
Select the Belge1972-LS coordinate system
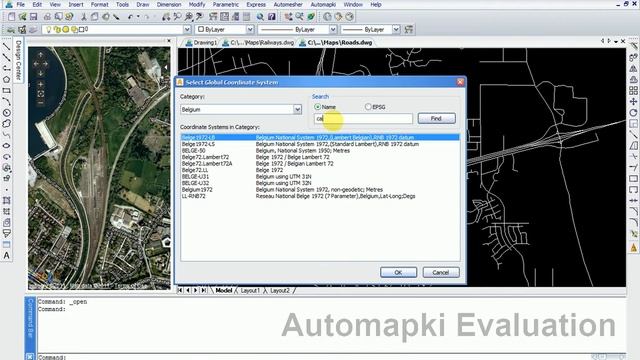(x=320, y=144)
